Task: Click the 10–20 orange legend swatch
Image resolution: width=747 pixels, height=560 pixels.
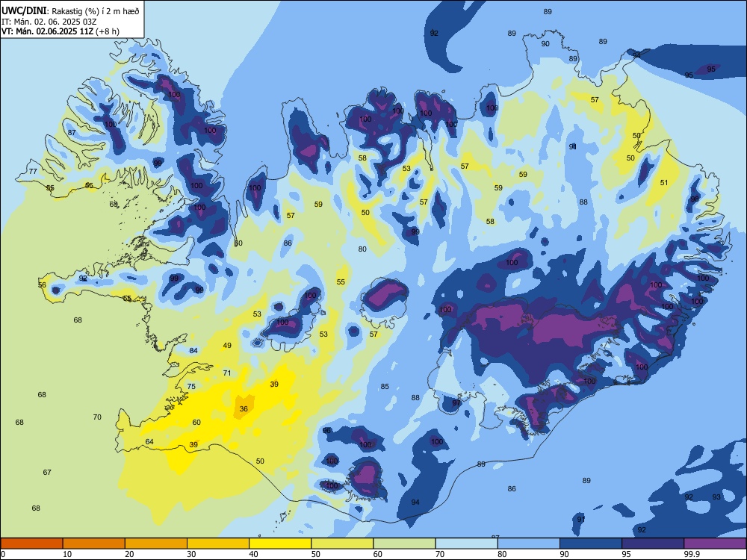Action: click(x=94, y=544)
